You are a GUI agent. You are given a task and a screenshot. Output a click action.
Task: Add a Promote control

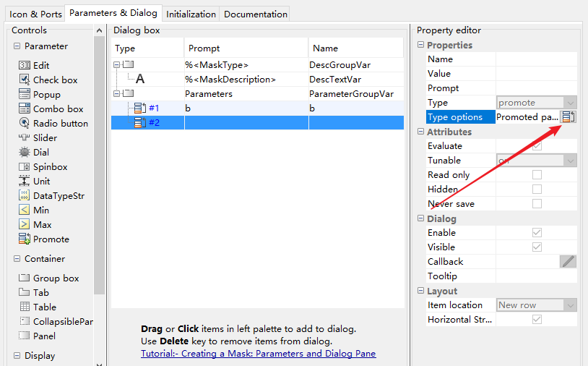click(x=44, y=239)
